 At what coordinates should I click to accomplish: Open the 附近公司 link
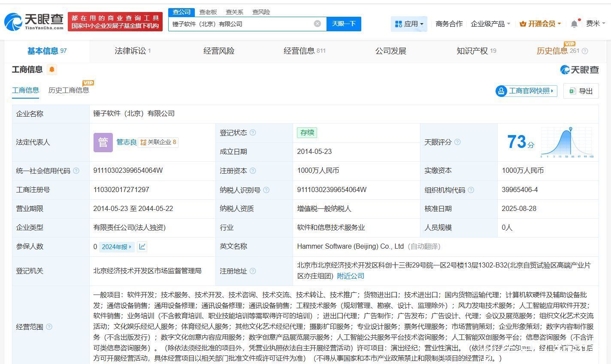351,276
